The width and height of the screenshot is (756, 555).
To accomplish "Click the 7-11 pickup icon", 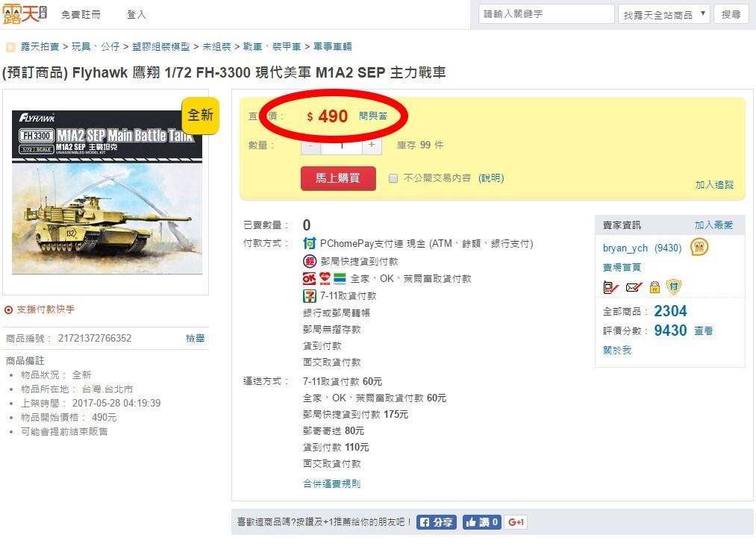I will [x=309, y=296].
